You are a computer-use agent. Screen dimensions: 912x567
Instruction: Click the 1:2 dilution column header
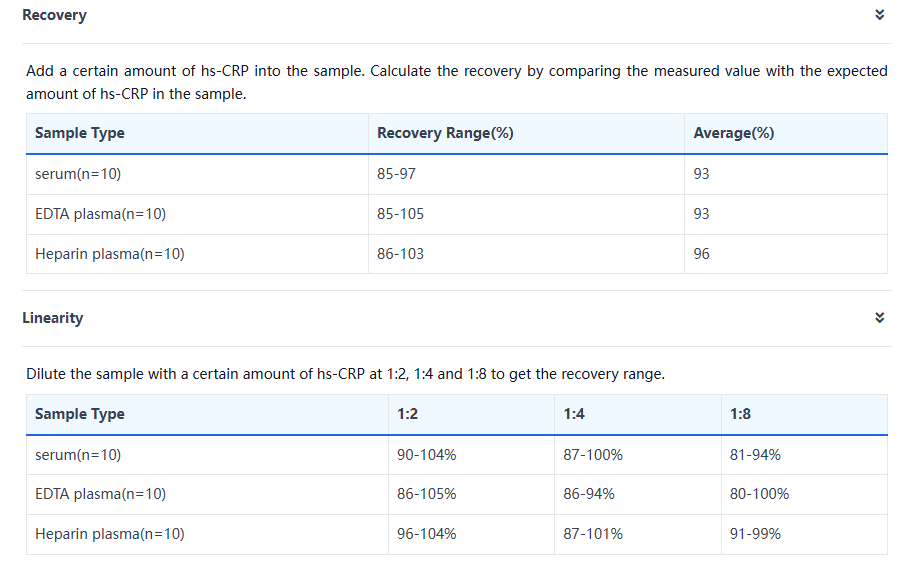pyautogui.click(x=407, y=414)
